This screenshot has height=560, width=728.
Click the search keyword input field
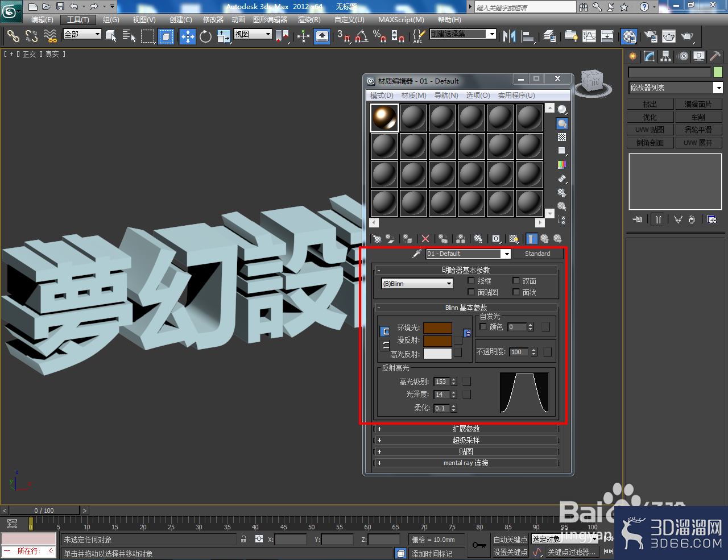(x=526, y=7)
